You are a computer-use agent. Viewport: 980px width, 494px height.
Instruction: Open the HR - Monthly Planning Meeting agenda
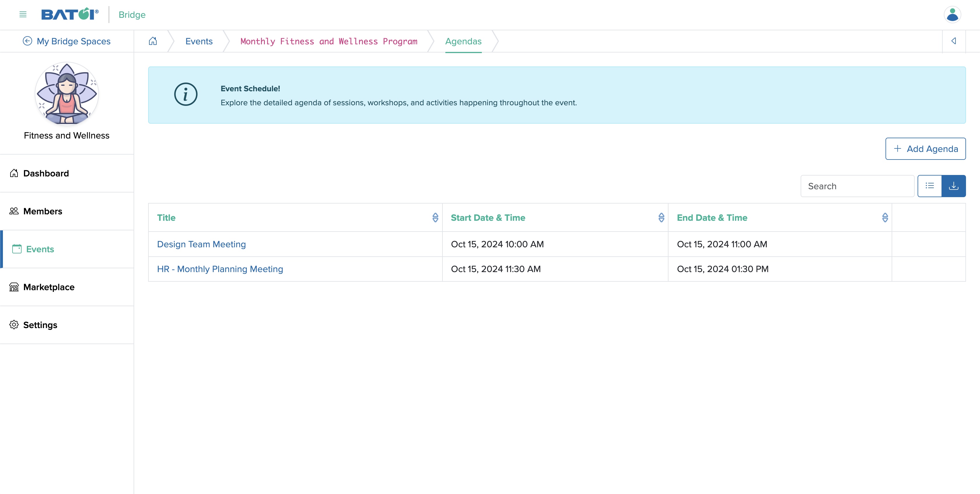[220, 269]
